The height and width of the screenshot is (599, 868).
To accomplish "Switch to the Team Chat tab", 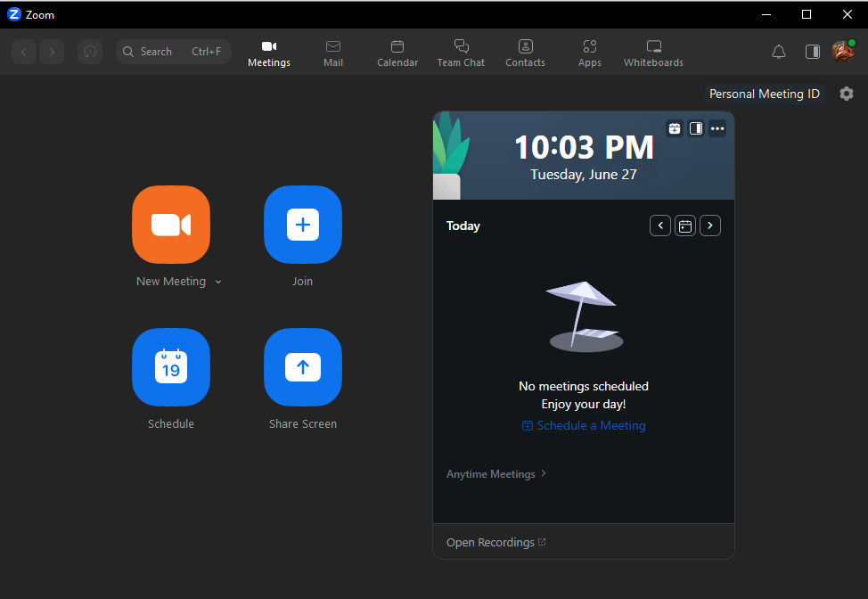I will tap(461, 53).
